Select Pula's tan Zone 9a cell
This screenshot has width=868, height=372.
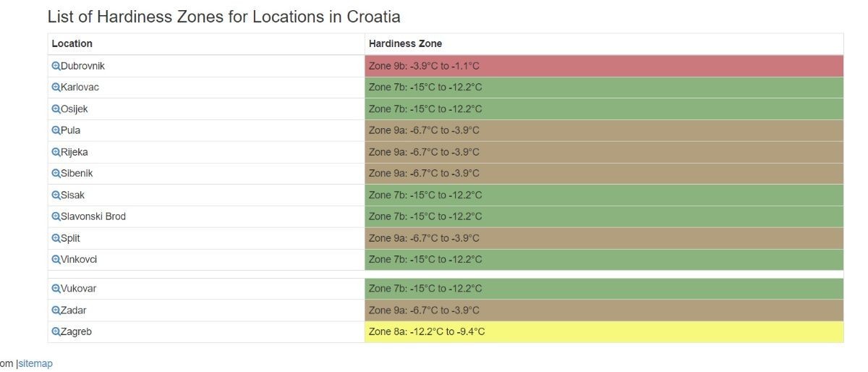603,131
